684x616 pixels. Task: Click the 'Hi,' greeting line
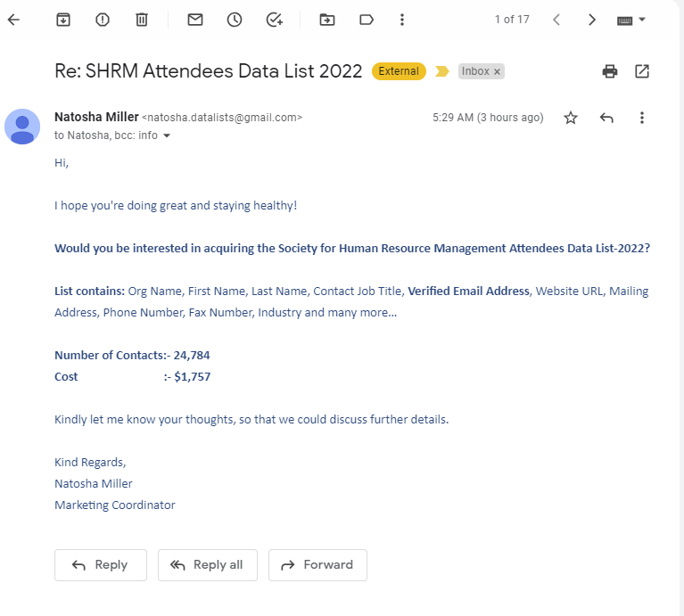[x=62, y=163]
